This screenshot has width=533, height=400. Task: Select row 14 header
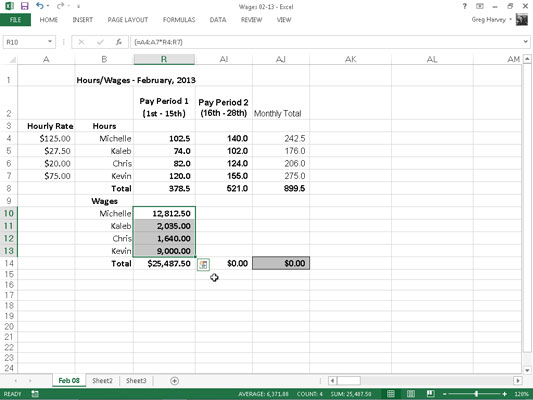(8, 263)
